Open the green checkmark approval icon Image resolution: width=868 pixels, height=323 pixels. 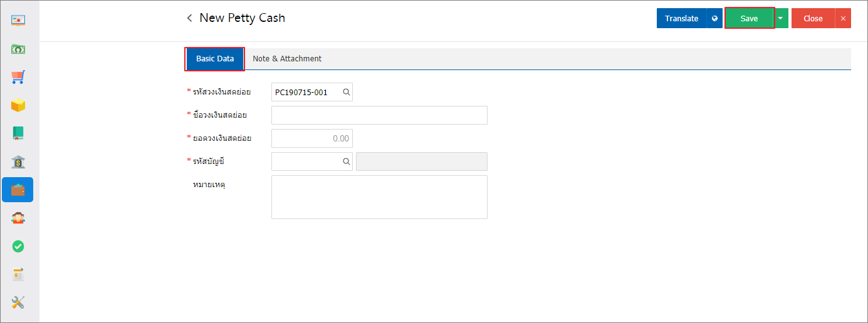pyautogui.click(x=18, y=247)
